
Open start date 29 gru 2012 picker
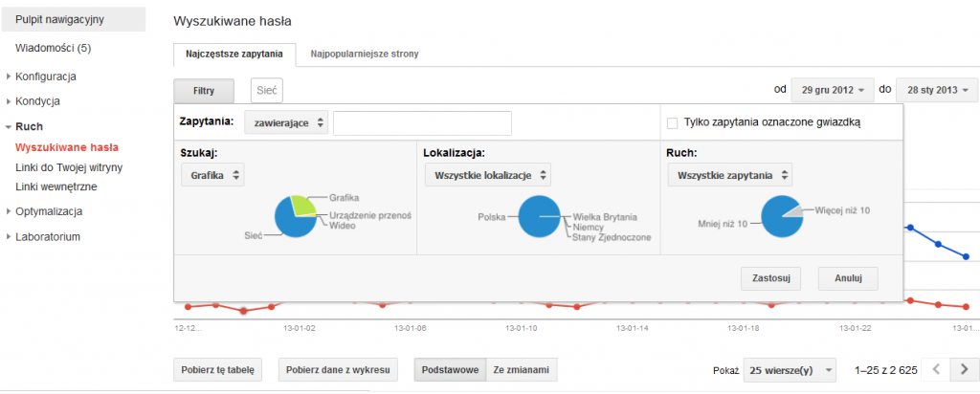[x=832, y=90]
